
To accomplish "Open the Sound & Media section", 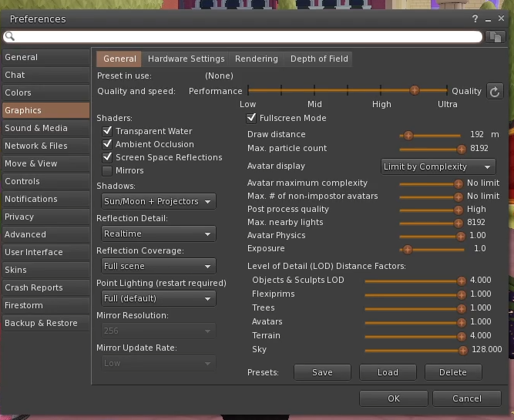I will pyautogui.click(x=45, y=128).
